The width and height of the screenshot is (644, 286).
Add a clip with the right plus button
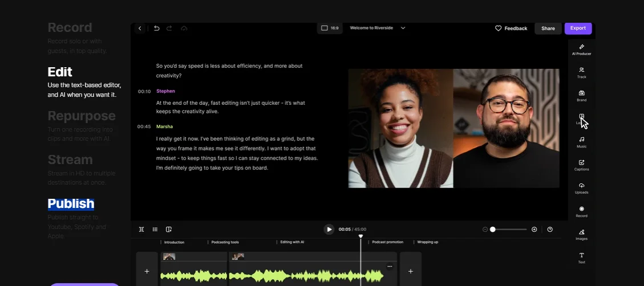coord(410,271)
